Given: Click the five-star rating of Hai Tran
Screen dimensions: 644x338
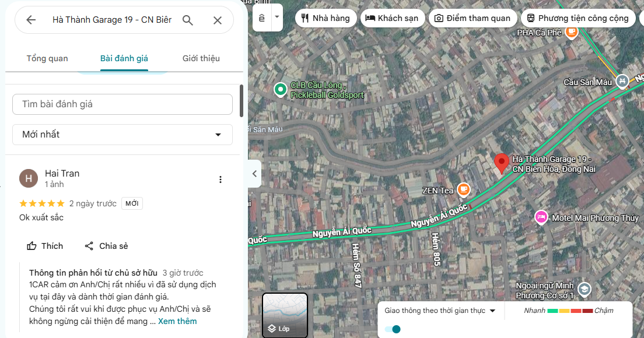Looking at the screenshot, I should click(x=42, y=203).
